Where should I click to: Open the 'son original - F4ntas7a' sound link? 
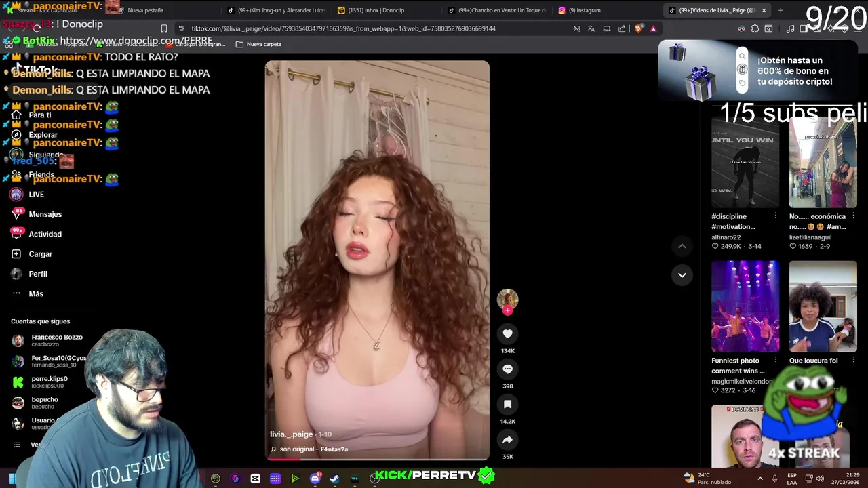click(309, 449)
